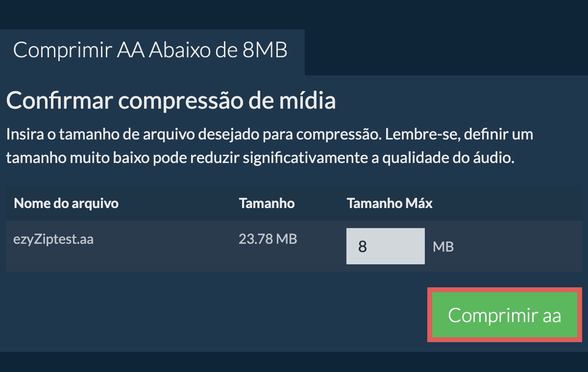Click the MB unit label beside the input
Viewport: 588px width, 372px height.
(443, 247)
